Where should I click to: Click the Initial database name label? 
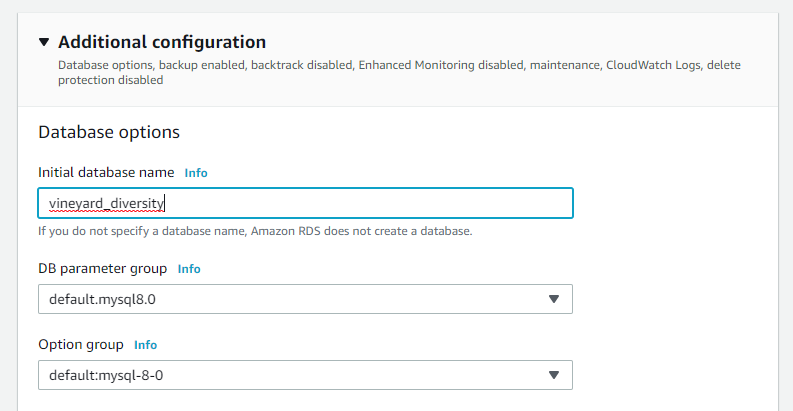point(106,172)
